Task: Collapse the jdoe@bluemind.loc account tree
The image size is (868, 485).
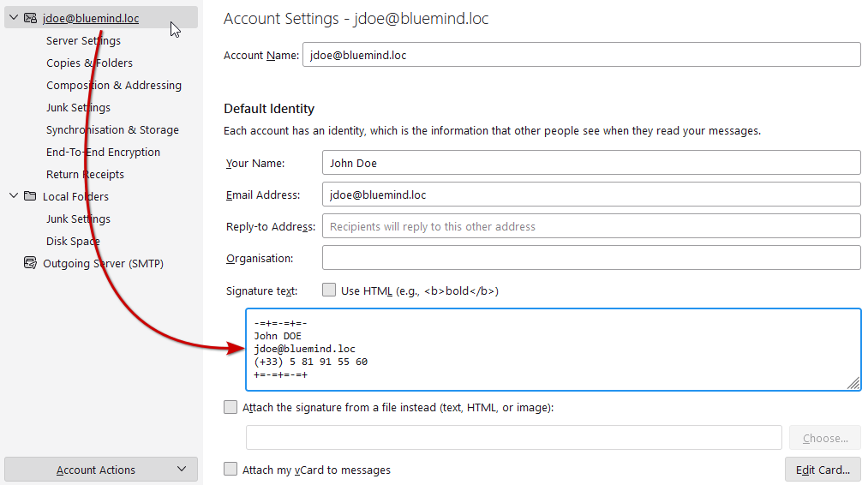Action: tap(13, 18)
